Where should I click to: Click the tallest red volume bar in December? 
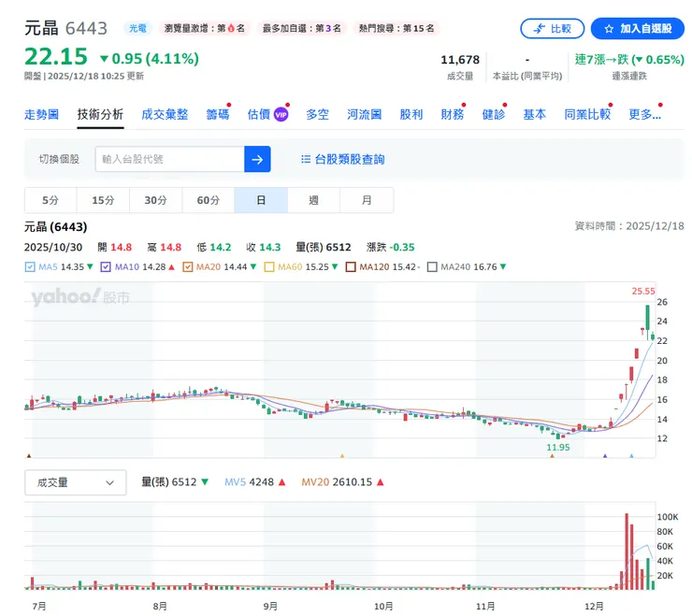pos(627,552)
